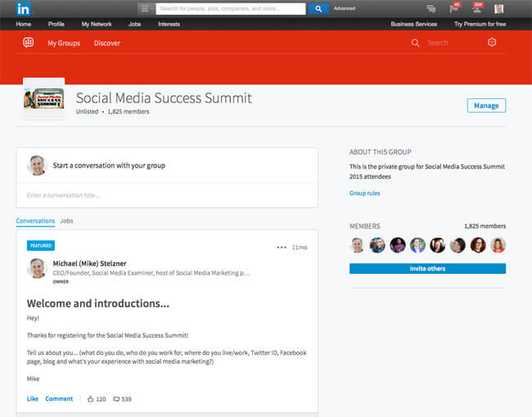The width and height of the screenshot is (532, 417).
Task: Click the Invite others button
Action: tap(427, 268)
